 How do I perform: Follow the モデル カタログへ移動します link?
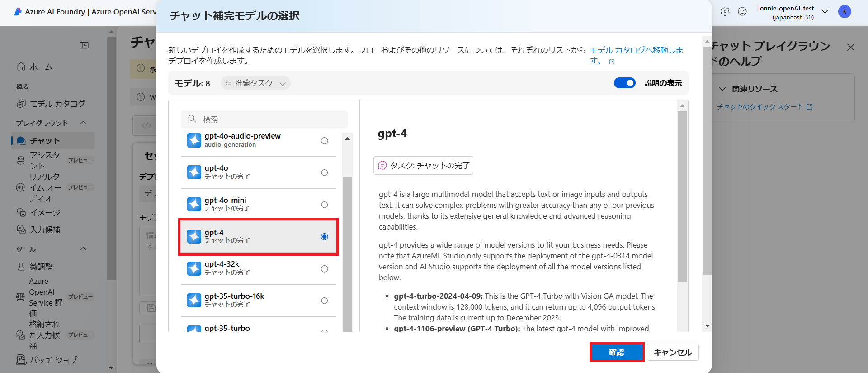pos(637,55)
